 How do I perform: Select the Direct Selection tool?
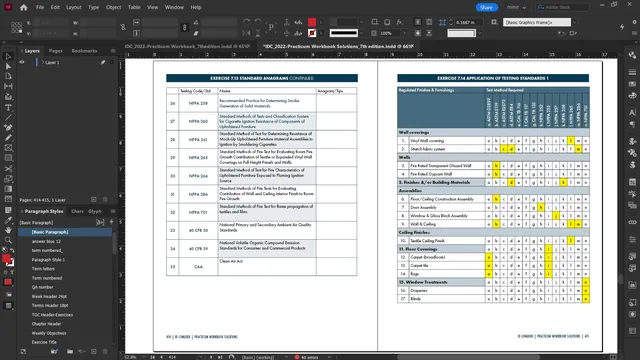coord(8,66)
